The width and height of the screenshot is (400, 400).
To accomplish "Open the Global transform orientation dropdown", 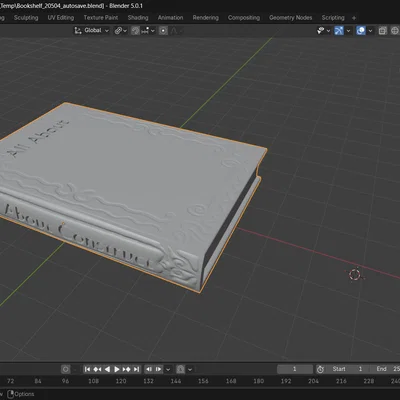I will [x=92, y=31].
